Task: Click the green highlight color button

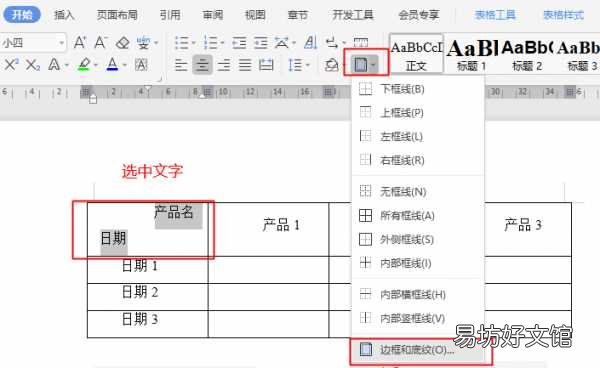Action: pos(84,65)
